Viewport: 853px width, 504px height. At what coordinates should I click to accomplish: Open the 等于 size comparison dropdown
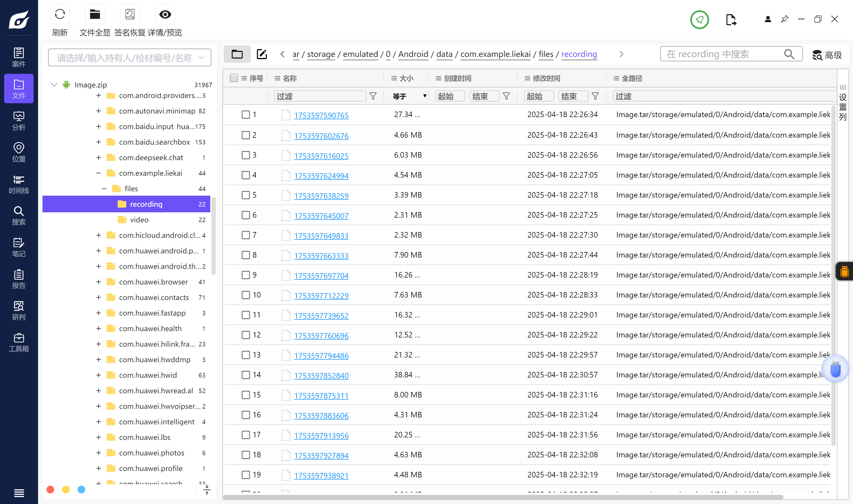(409, 96)
